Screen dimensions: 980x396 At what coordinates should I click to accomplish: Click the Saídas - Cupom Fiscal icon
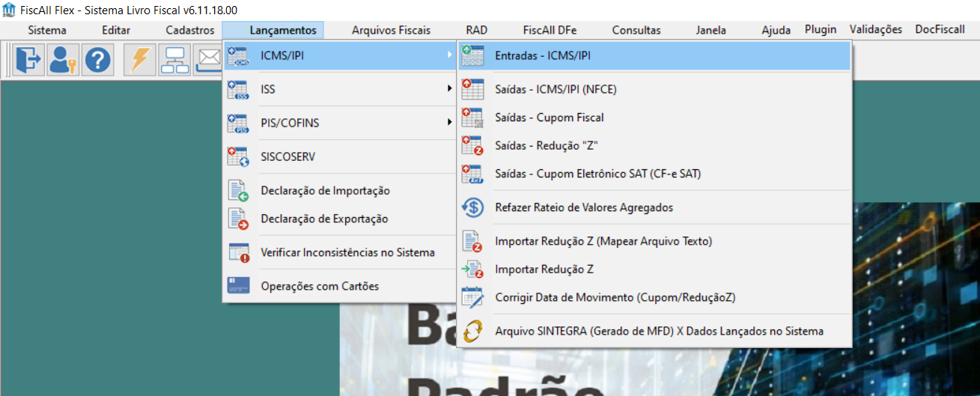(x=473, y=118)
